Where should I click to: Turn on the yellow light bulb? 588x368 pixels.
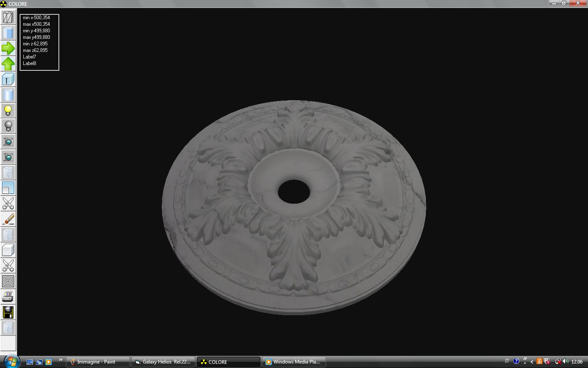point(8,110)
